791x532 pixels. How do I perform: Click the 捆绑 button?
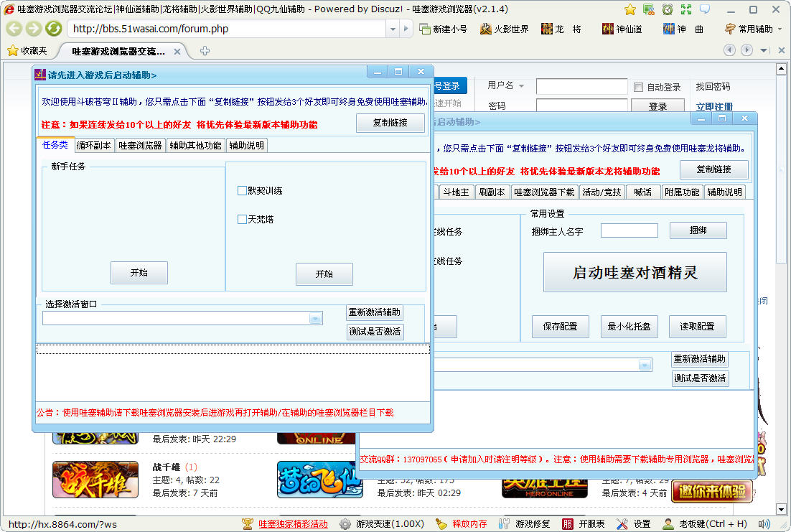click(698, 230)
